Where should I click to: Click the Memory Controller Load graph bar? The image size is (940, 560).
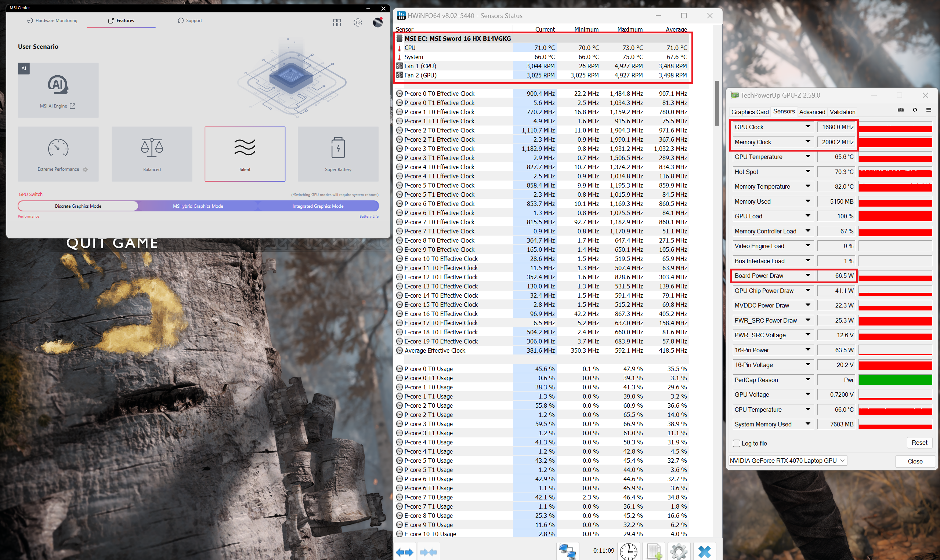[x=895, y=231]
